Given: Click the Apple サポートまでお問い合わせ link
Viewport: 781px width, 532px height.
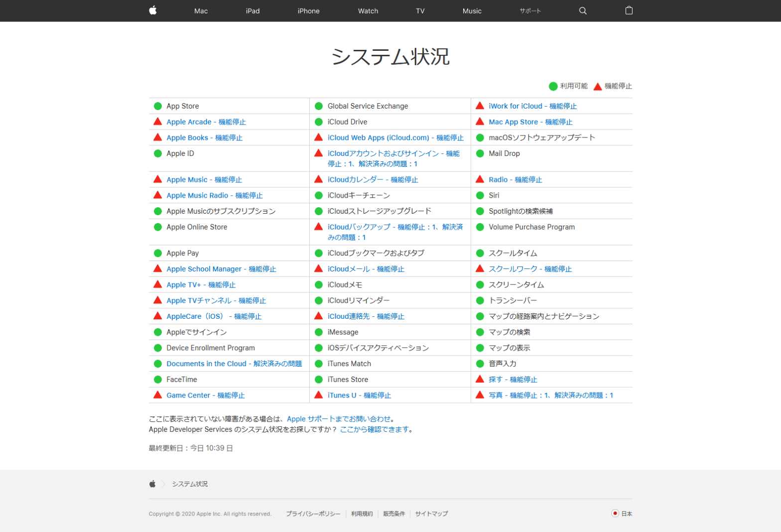Looking at the screenshot, I should [x=339, y=419].
